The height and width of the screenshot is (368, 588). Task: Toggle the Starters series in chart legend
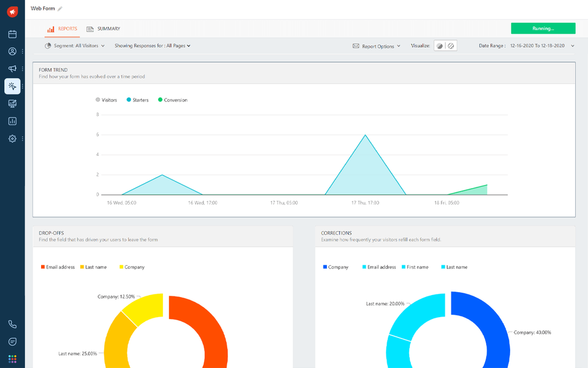[137, 100]
